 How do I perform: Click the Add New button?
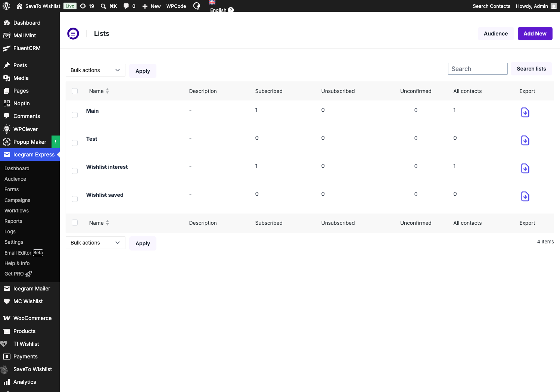(535, 34)
